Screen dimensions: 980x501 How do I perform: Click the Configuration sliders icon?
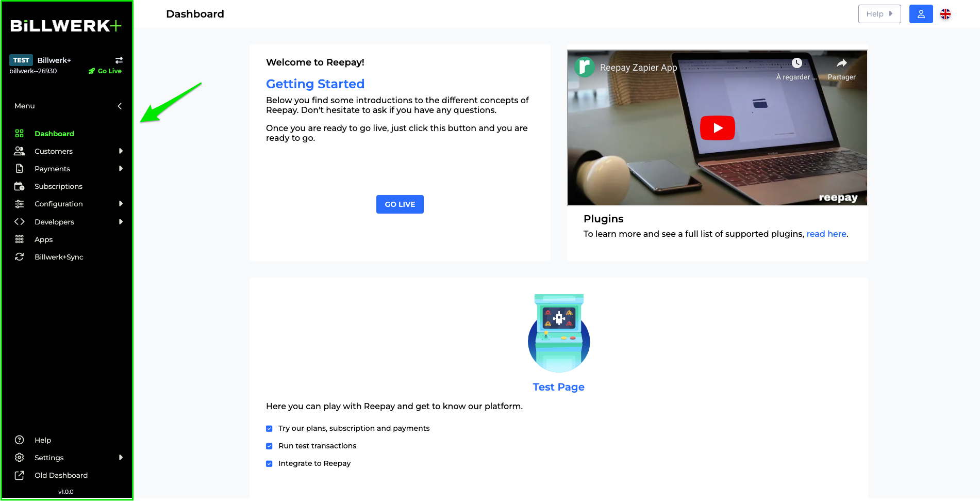20,204
